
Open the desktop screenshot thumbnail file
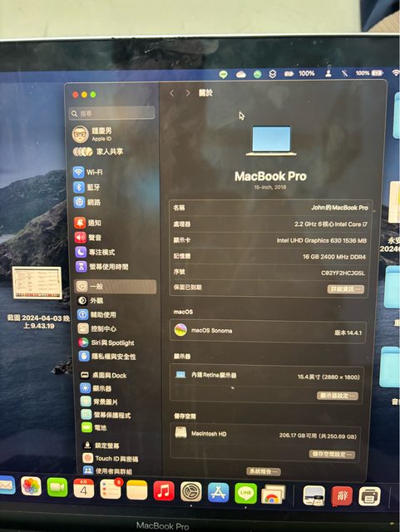pyautogui.click(x=37, y=283)
